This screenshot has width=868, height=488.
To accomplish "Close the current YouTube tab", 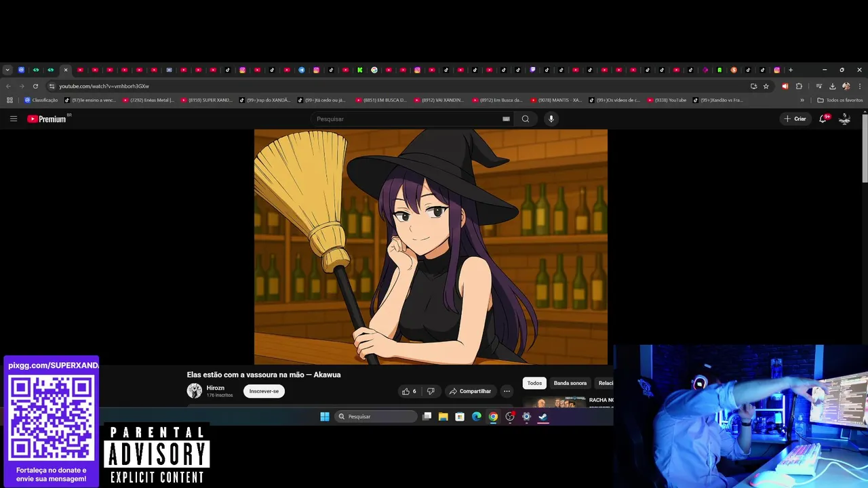I will [x=66, y=70].
